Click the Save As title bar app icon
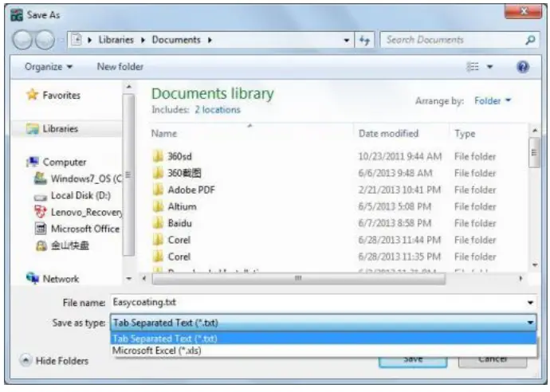 coord(17,15)
